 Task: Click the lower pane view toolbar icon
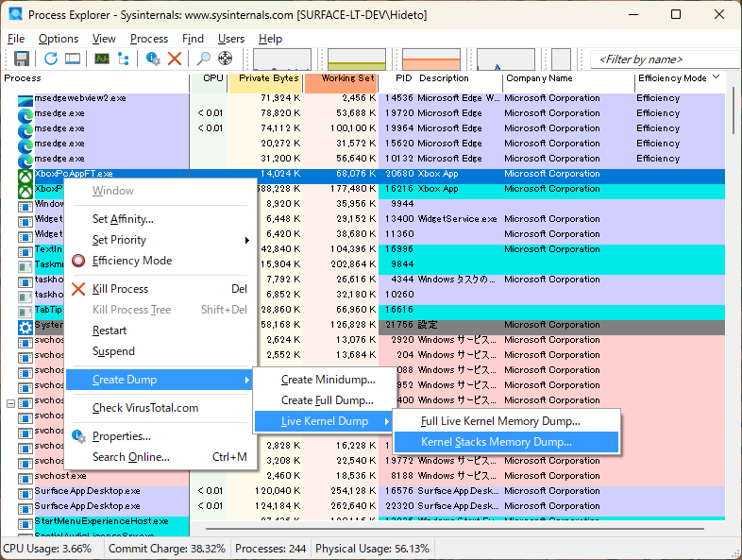pos(73,59)
